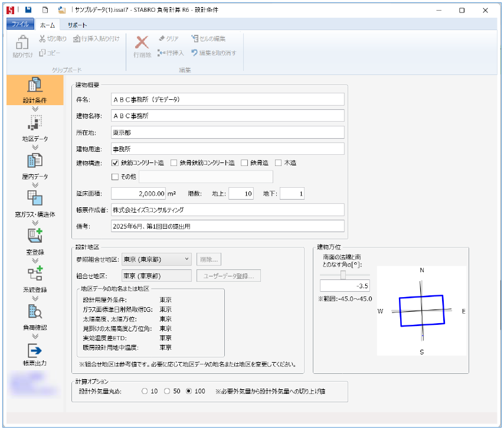504x430 pixels.
Task: Check the 鉄骨造 structure option
Action: (x=244, y=163)
